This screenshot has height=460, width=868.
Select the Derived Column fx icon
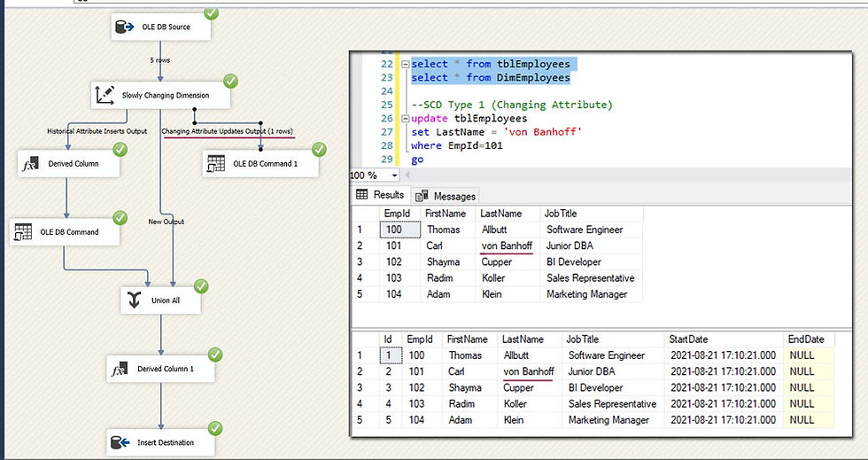[30, 163]
